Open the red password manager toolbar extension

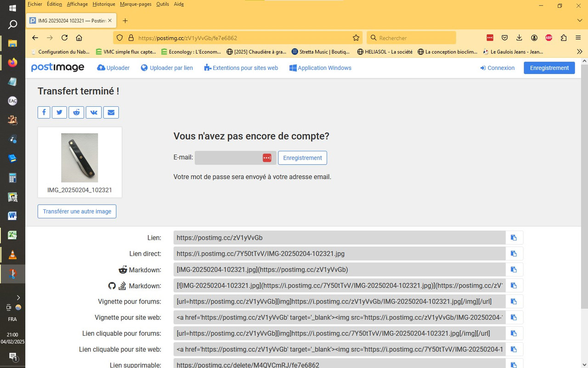coord(490,38)
